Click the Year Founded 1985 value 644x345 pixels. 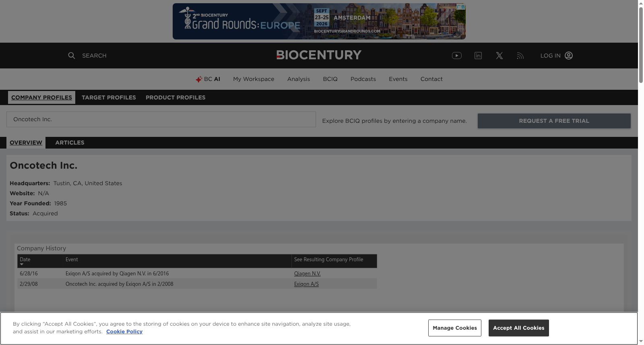[60, 203]
